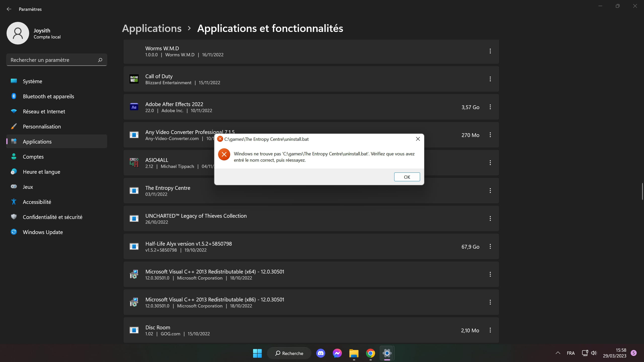This screenshot has height=362, width=644.
Task: Close the uninstall.bat error dialog
Action: (418, 139)
